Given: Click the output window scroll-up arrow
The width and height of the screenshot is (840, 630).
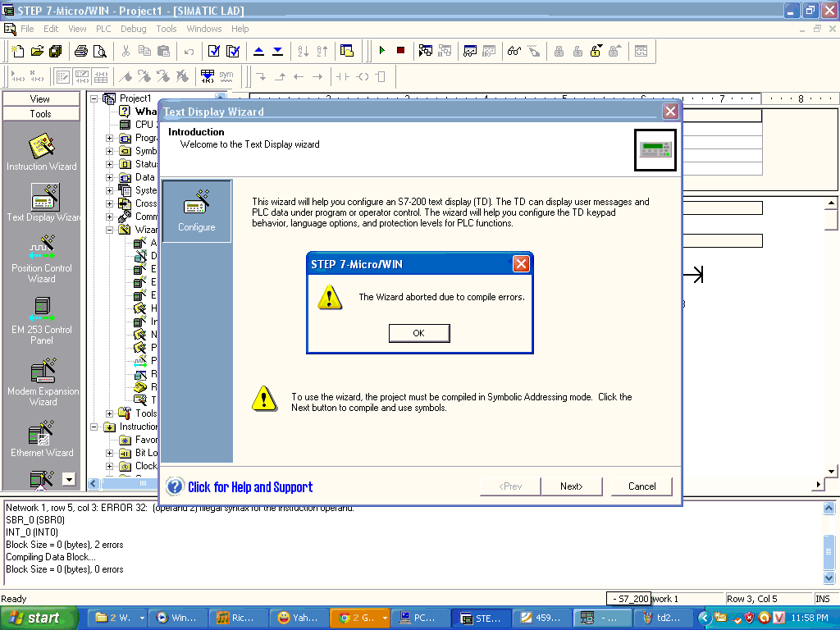Looking at the screenshot, I should (829, 508).
